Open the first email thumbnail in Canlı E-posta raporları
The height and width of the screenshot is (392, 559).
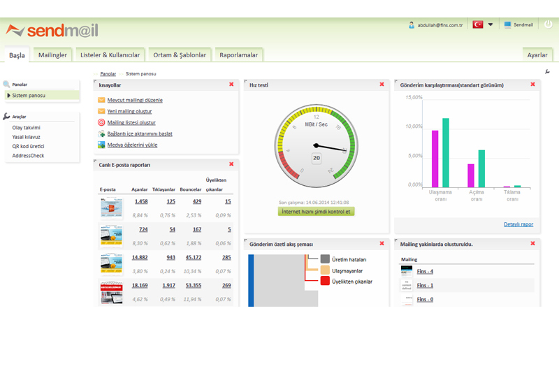click(x=111, y=206)
